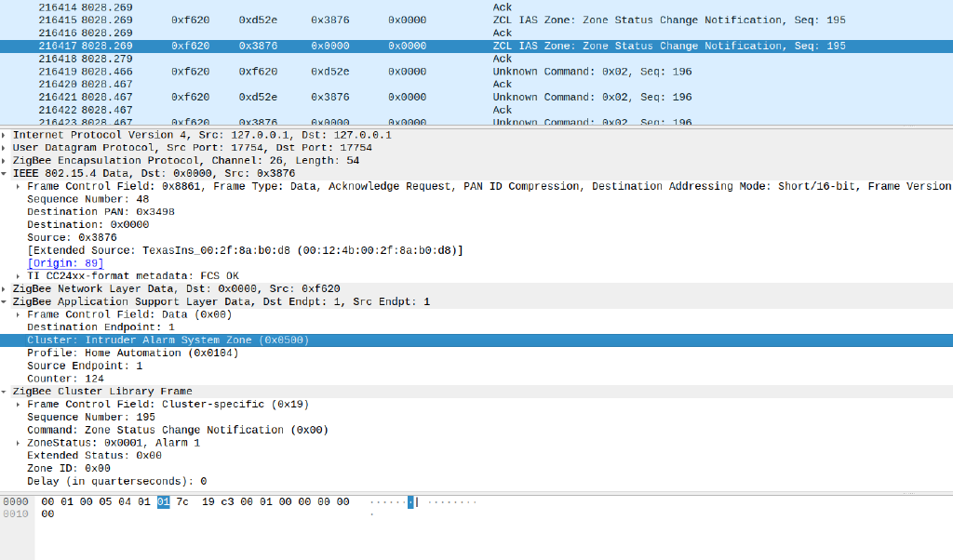Click the highlighted 01 byte in hex pane

(x=163, y=500)
